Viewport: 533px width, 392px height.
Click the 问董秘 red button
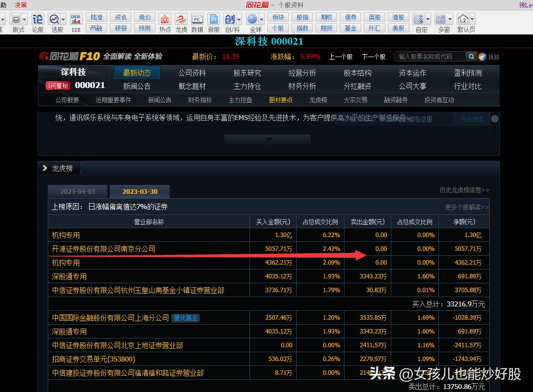click(59, 86)
